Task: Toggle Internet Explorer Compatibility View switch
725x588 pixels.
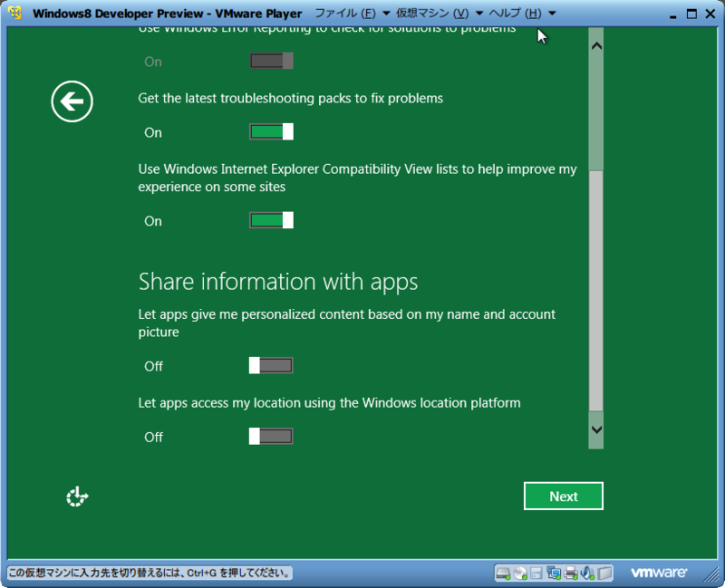Action: click(x=271, y=220)
